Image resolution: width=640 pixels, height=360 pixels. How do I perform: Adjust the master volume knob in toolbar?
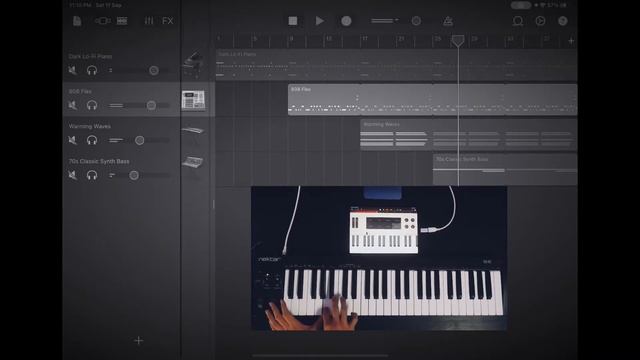(x=416, y=21)
